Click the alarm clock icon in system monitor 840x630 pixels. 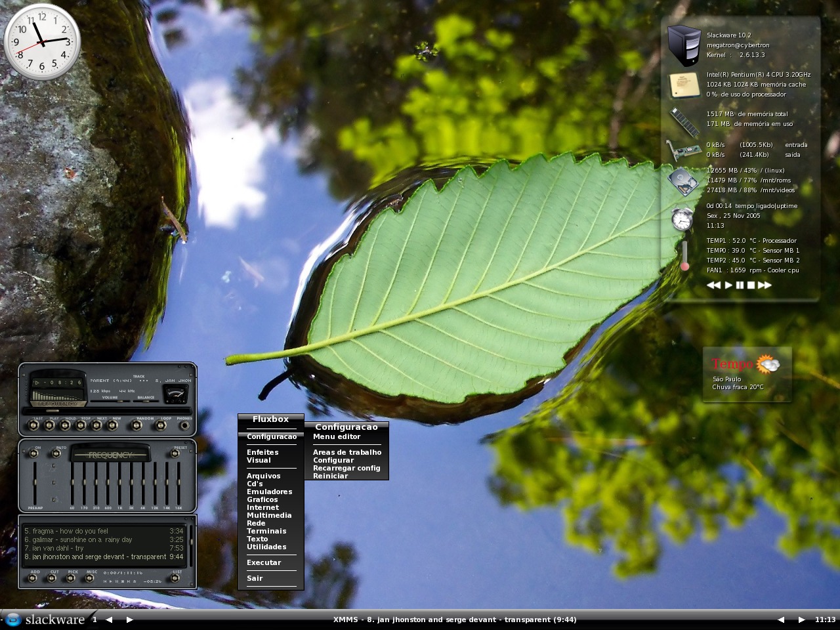[x=682, y=219]
